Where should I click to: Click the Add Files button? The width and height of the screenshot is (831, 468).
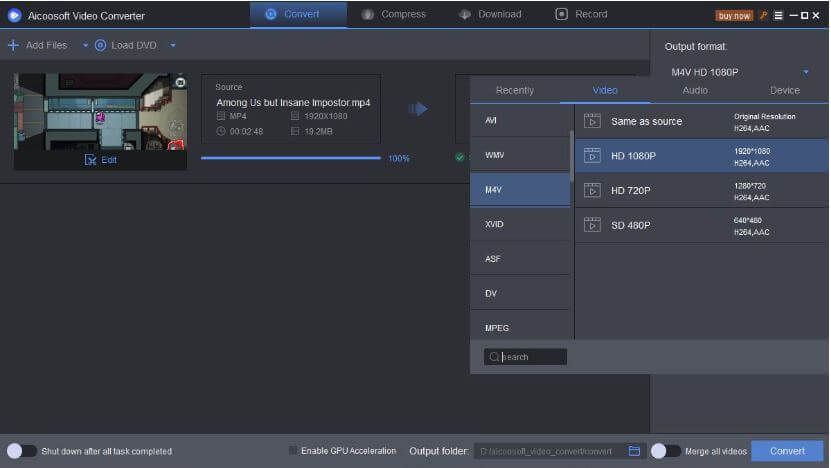(38, 46)
